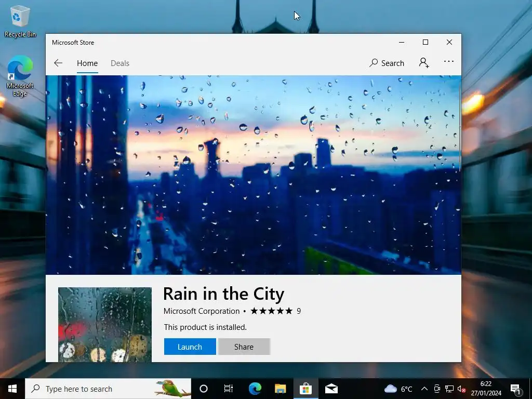Select the 'Rain in the City' title text

[x=223, y=294]
